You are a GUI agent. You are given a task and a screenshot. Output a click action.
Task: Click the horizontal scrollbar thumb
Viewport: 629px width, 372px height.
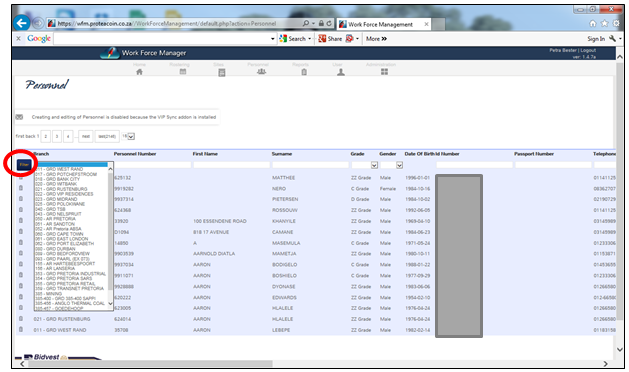click(150, 364)
